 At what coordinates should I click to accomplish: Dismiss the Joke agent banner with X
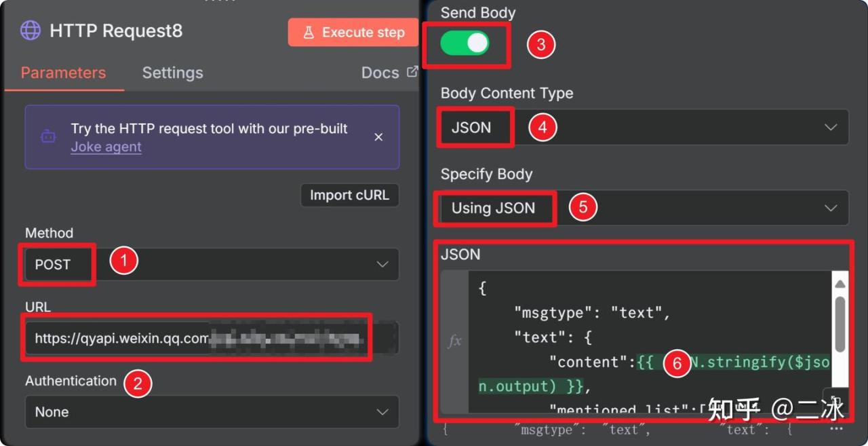pos(378,137)
